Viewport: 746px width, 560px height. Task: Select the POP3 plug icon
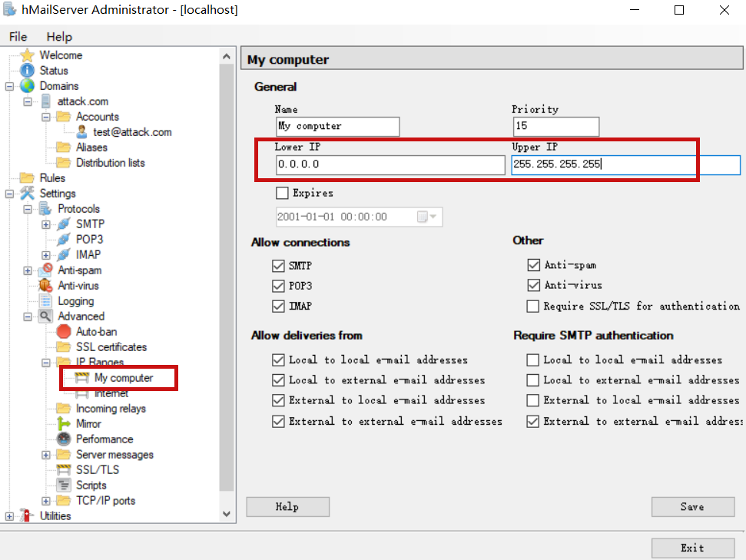coord(64,239)
